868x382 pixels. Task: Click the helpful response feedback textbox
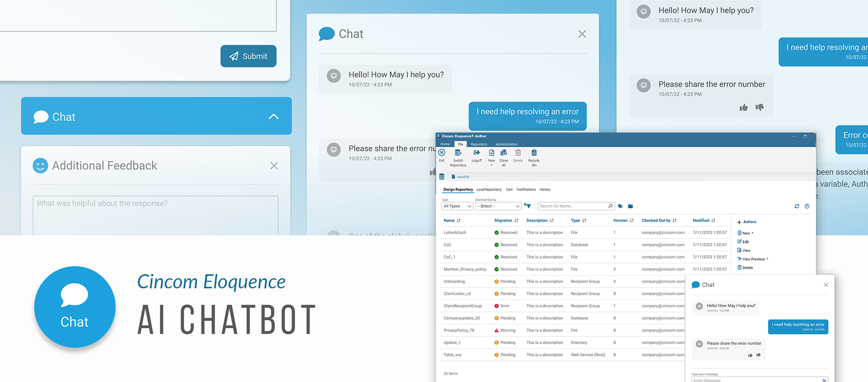156,215
